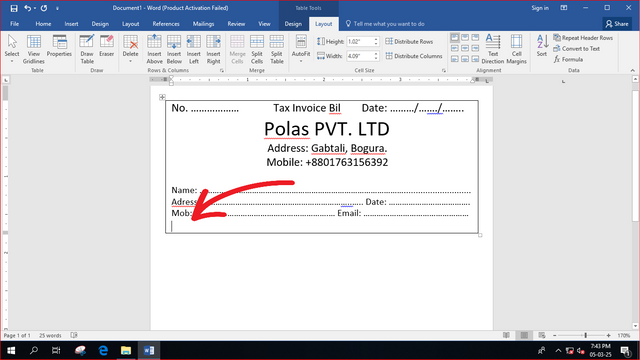Switch to the Review tab

236,24
